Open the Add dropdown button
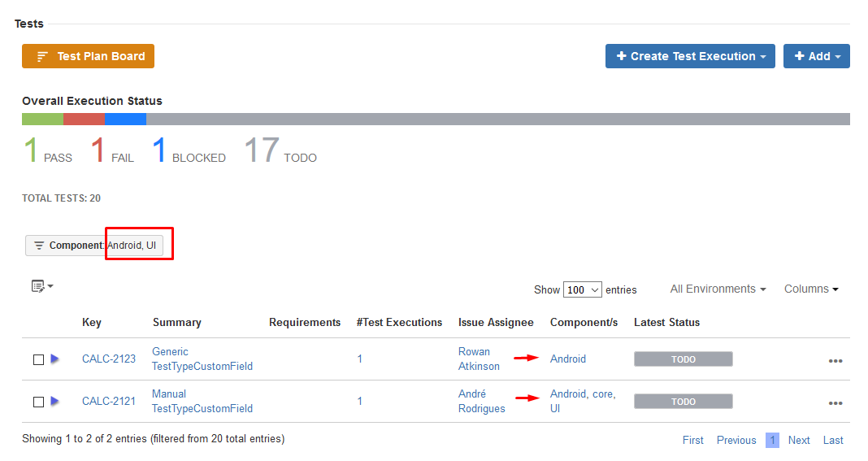868x461 pixels. [816, 56]
